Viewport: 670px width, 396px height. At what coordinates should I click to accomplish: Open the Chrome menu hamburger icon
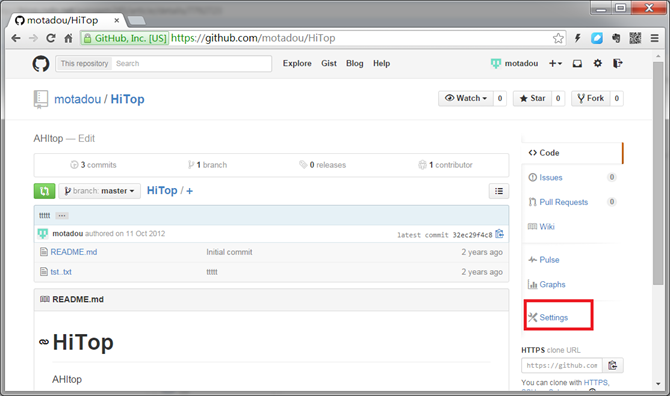(654, 38)
